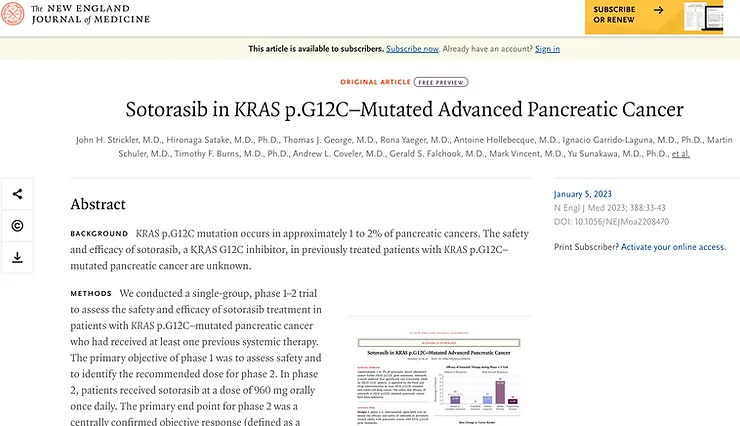Viewport: 740px width, 426px height.
Task: Open the share icon in sidebar
Action: tap(17, 194)
